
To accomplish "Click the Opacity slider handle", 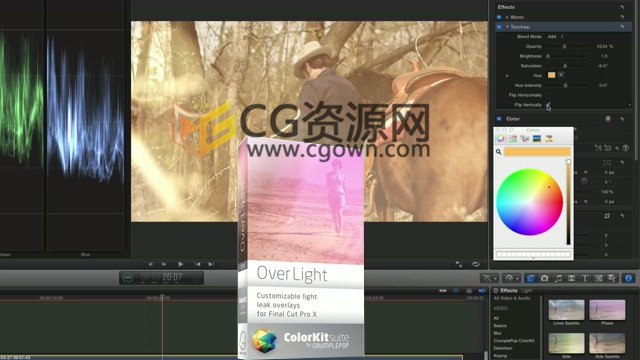I will pyautogui.click(x=564, y=47).
